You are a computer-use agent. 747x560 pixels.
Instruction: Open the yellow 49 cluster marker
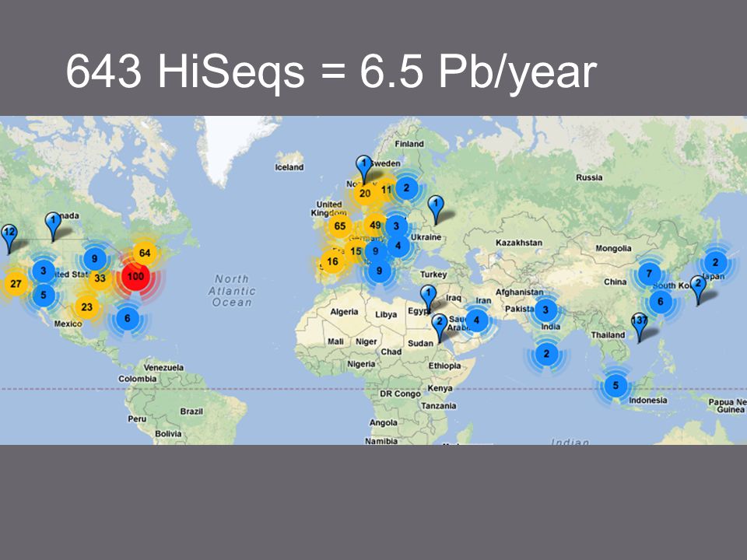click(375, 226)
